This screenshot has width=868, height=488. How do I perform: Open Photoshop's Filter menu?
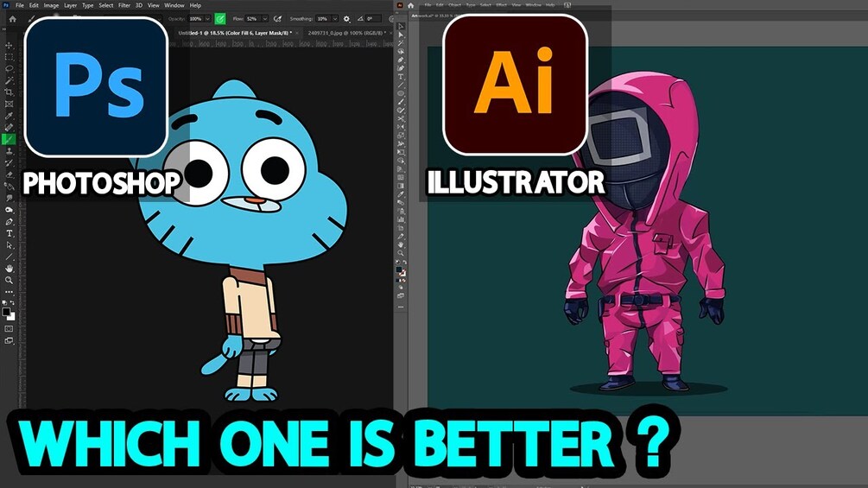(x=124, y=5)
